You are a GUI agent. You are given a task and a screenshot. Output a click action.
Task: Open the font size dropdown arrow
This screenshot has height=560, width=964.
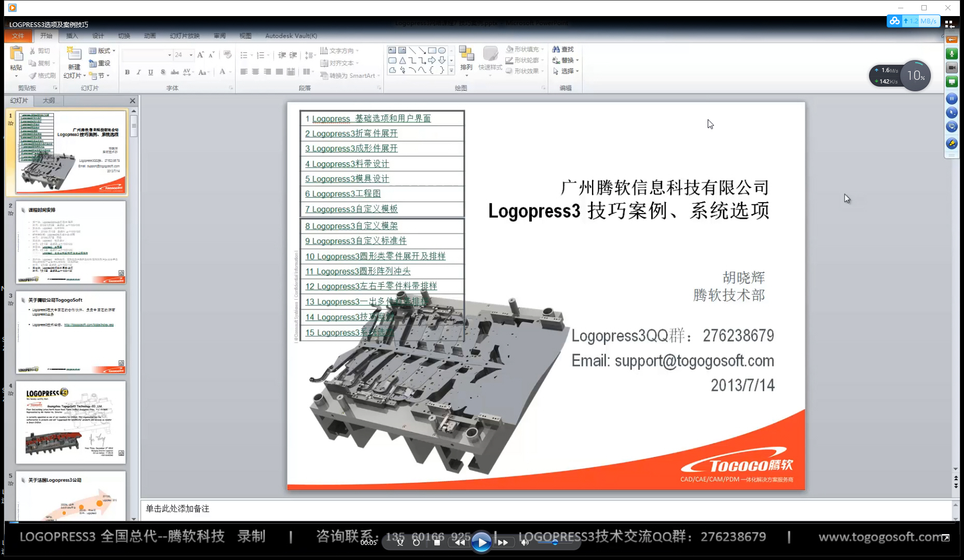[191, 55]
